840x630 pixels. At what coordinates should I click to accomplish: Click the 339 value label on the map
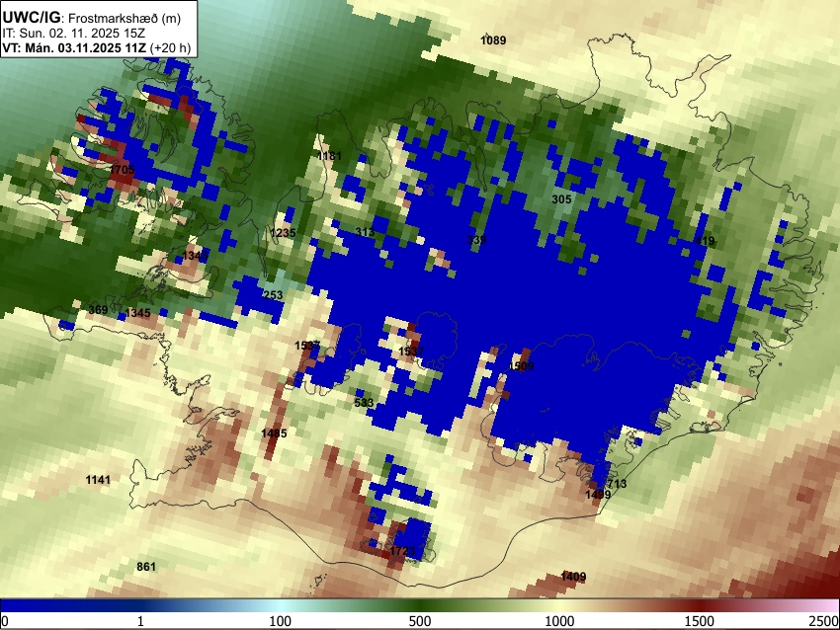click(x=476, y=239)
